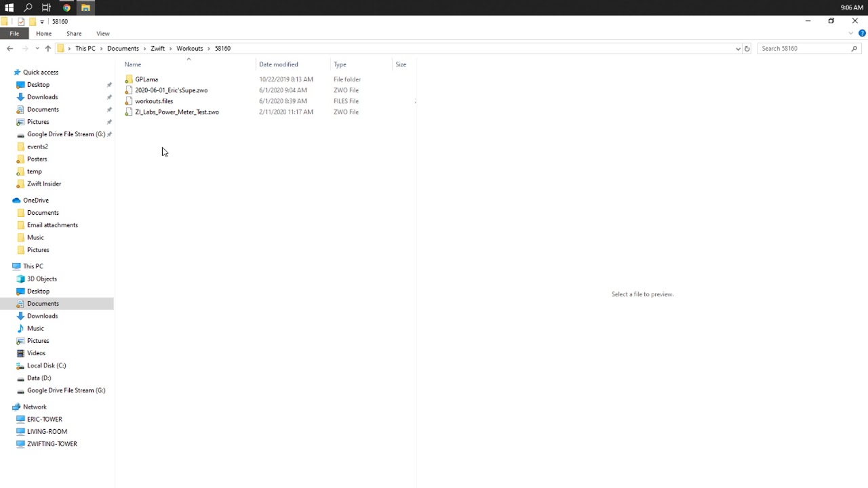The height and width of the screenshot is (488, 868).
Task: Open Music under OneDrive
Action: (x=35, y=237)
